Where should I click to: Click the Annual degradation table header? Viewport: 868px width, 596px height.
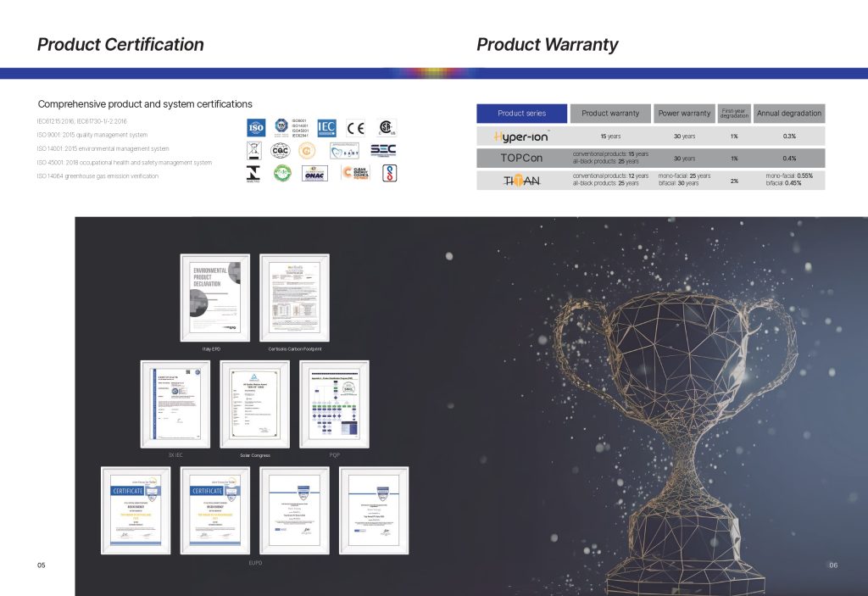(x=789, y=113)
